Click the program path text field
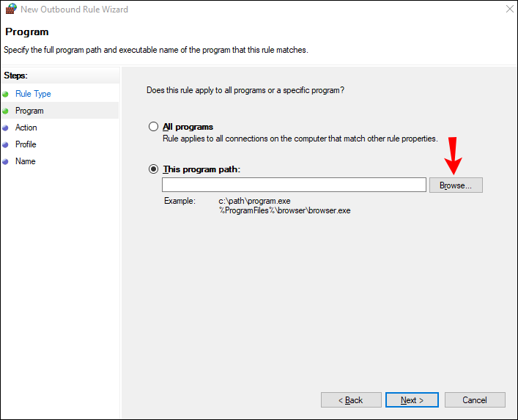Viewport: 518px width, 420px height. (294, 185)
